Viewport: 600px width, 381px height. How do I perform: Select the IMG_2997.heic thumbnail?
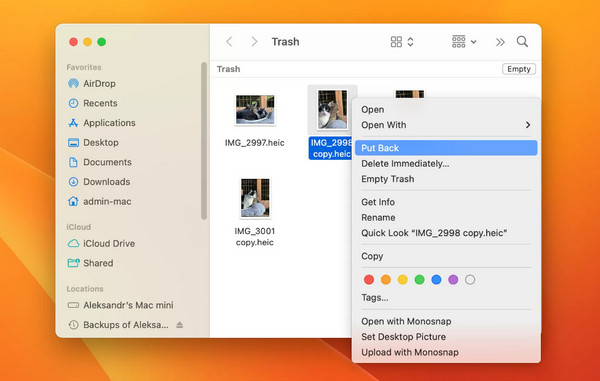pyautogui.click(x=255, y=110)
